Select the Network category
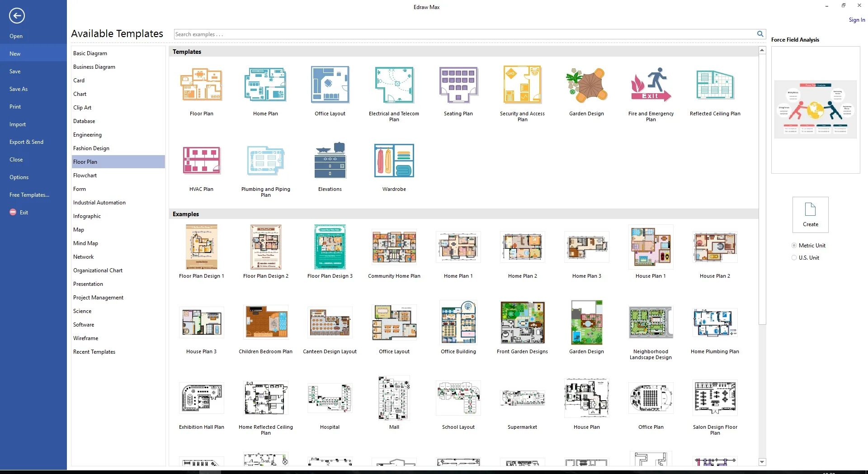 point(118,257)
